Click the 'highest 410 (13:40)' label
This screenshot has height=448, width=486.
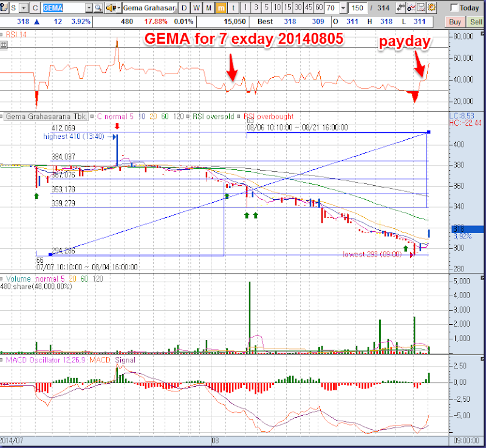(74, 137)
